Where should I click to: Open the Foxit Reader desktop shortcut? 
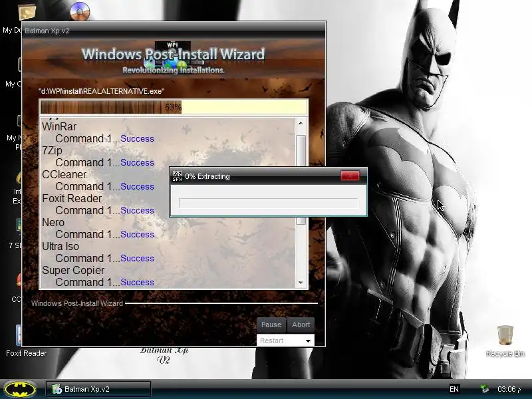click(19, 335)
